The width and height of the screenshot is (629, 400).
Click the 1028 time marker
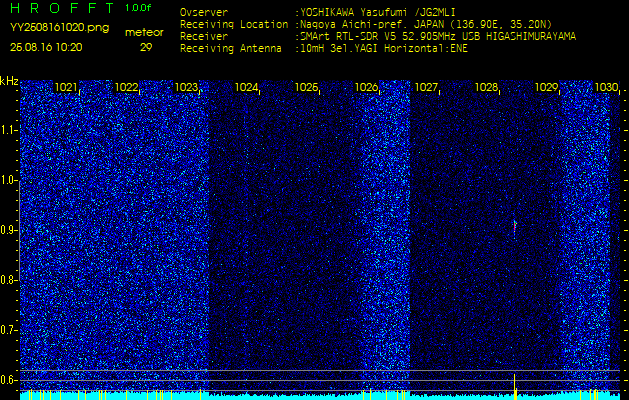[486, 87]
